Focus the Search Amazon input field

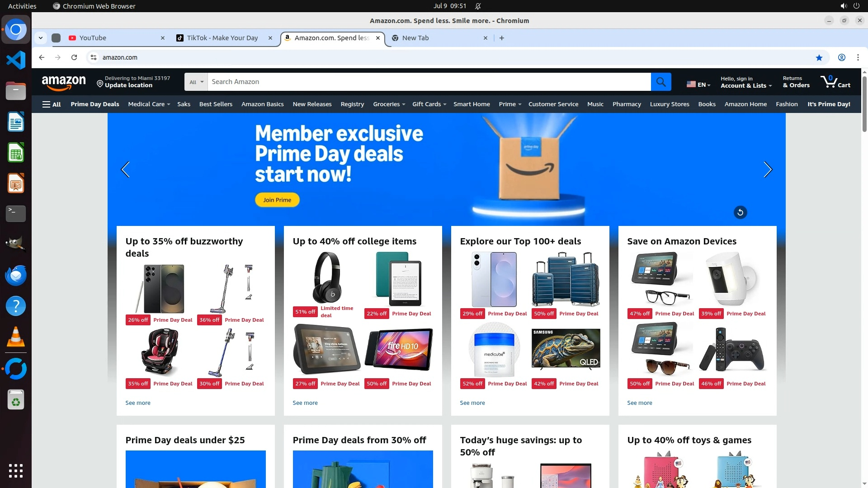tap(429, 82)
